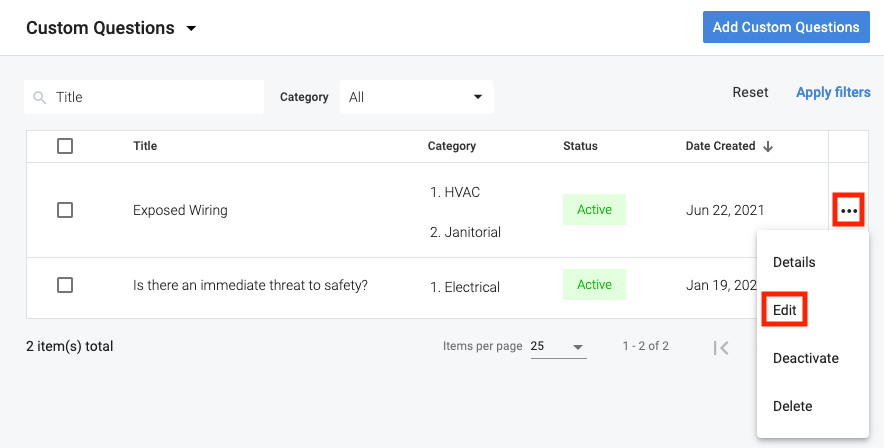Select Delete in the row menu

pyautogui.click(x=792, y=406)
